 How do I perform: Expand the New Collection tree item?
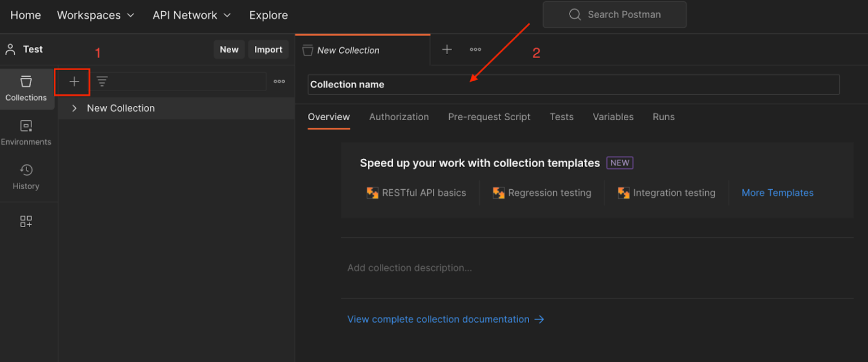[74, 108]
